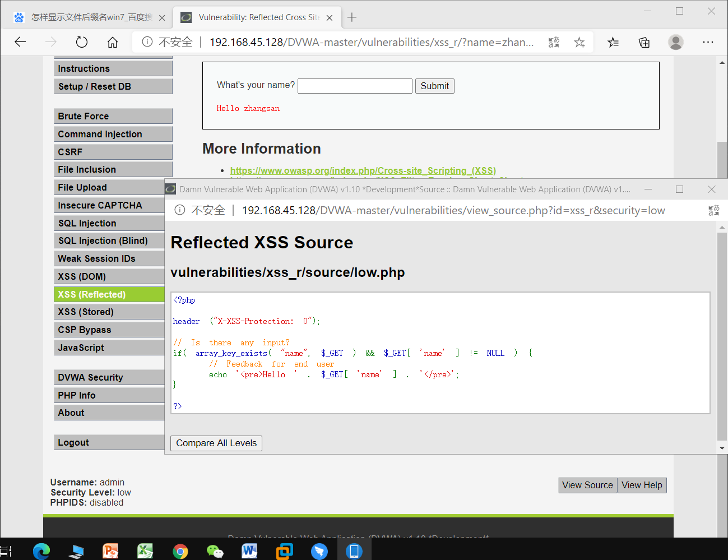Click the main page vertical scrollbar thumb

point(722,160)
